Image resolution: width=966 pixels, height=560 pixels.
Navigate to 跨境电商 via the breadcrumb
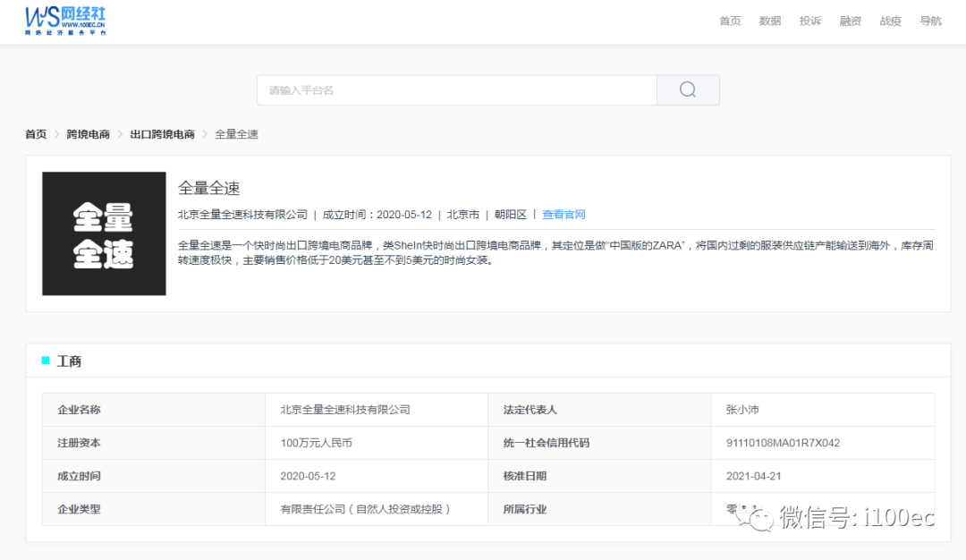87,134
